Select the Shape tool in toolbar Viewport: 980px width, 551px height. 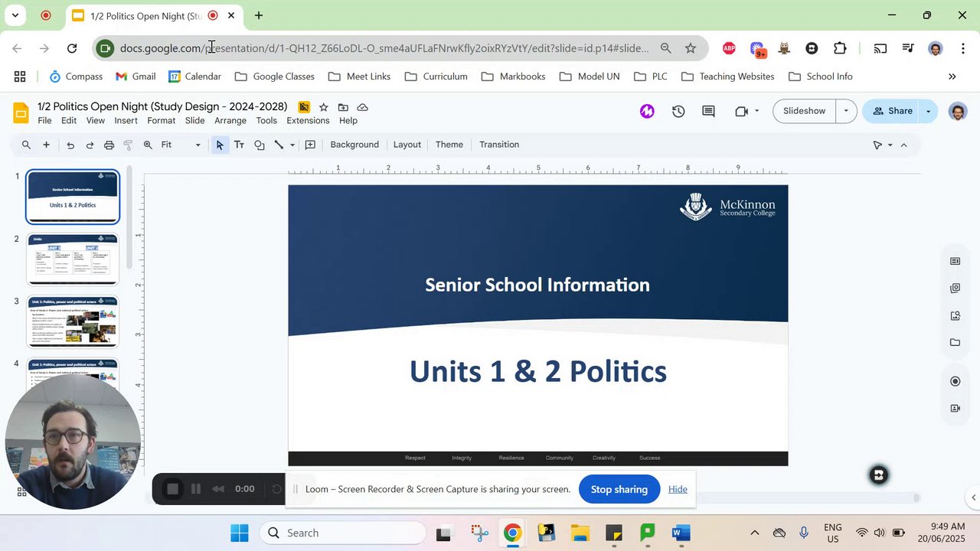coord(260,145)
